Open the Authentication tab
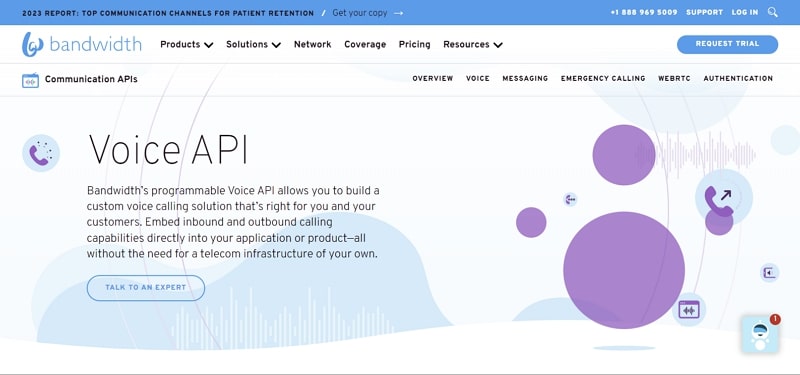 pyautogui.click(x=738, y=79)
